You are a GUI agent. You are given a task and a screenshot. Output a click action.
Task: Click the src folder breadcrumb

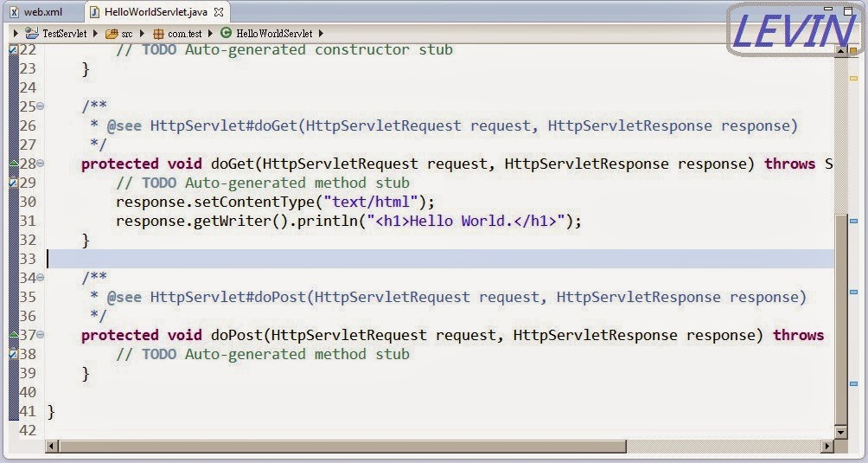[x=127, y=34]
